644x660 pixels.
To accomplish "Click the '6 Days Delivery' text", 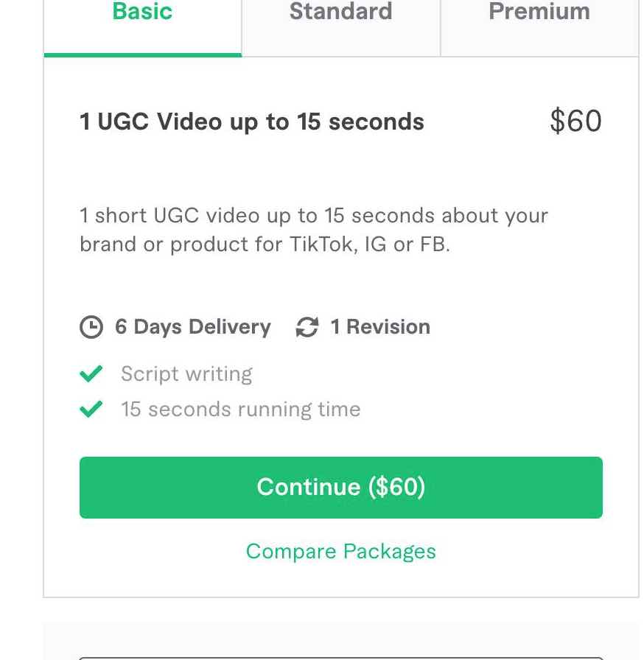I will click(193, 327).
